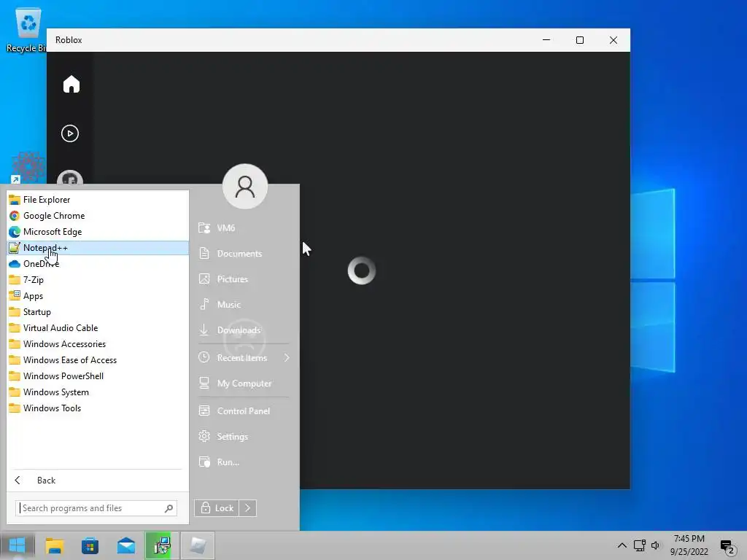
Task: Minimize the Roblox window
Action: pyautogui.click(x=546, y=40)
